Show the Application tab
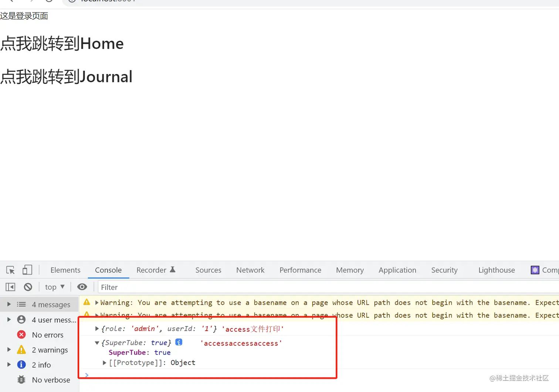 pos(397,270)
